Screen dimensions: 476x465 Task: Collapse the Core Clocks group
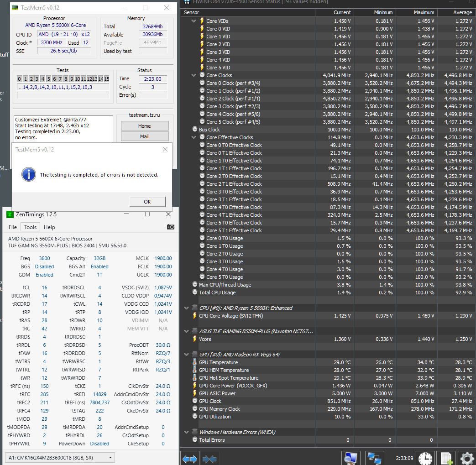point(194,75)
